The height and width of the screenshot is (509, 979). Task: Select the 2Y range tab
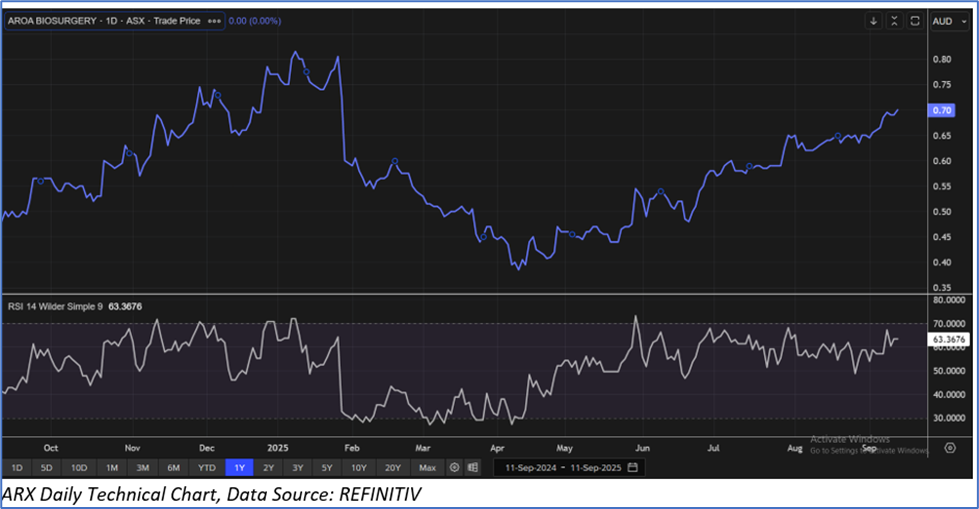point(268,468)
